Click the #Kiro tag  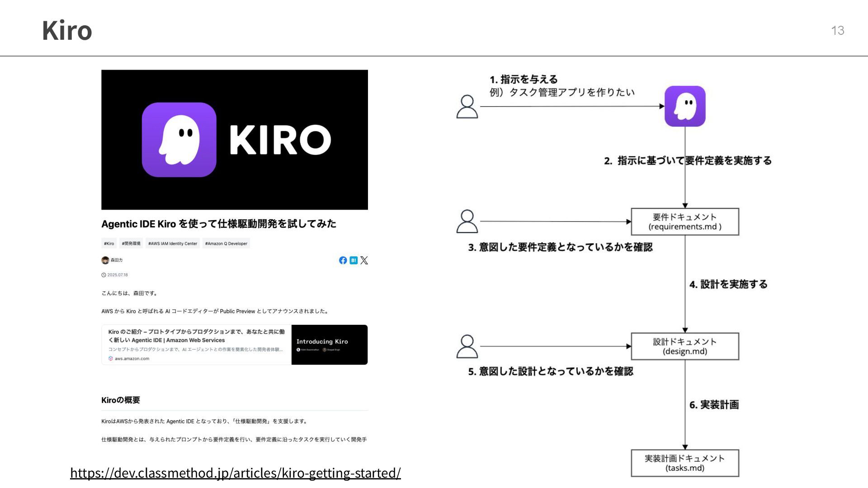pyautogui.click(x=109, y=244)
